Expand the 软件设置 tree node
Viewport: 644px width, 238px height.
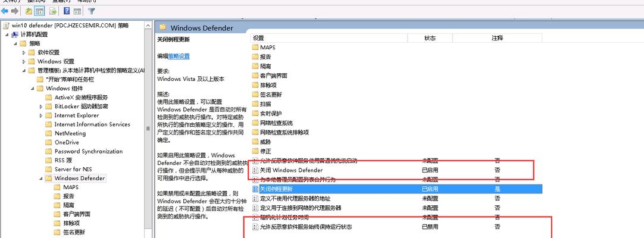coord(24,52)
